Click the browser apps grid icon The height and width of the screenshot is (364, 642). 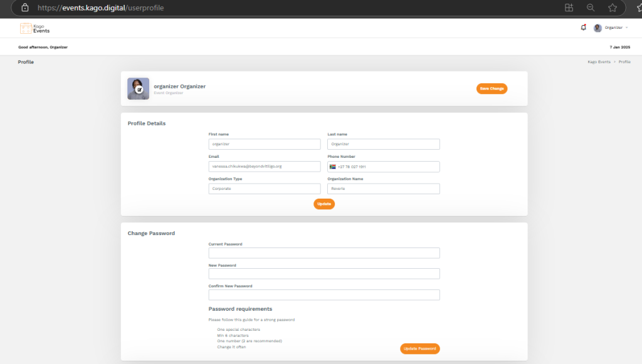pos(569,8)
